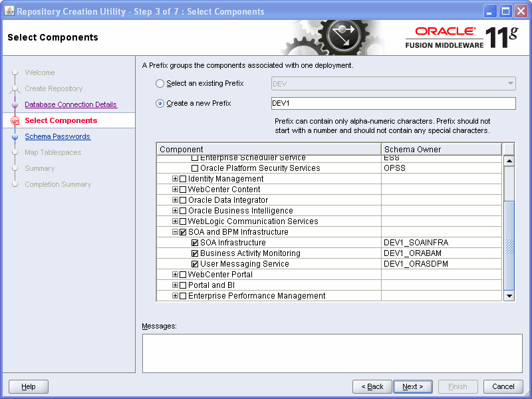Click the Select Components step marker icon

pos(15,121)
